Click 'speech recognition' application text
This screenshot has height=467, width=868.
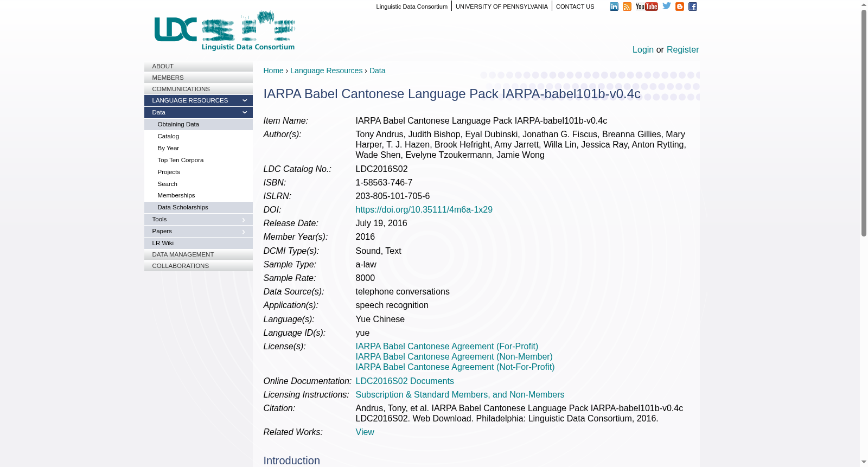pyautogui.click(x=392, y=305)
